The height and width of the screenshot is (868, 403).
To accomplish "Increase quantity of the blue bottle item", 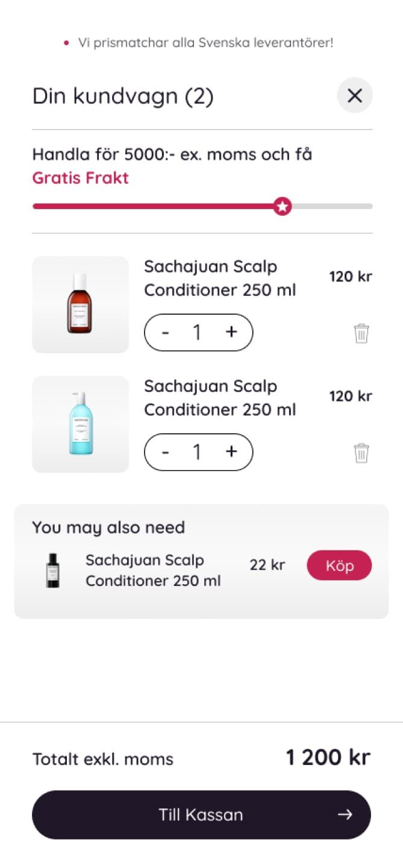I will pyautogui.click(x=231, y=451).
